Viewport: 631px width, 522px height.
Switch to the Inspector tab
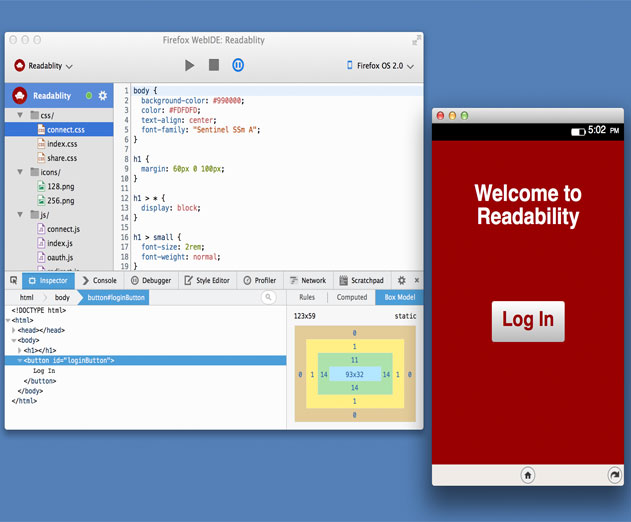pyautogui.click(x=48, y=281)
